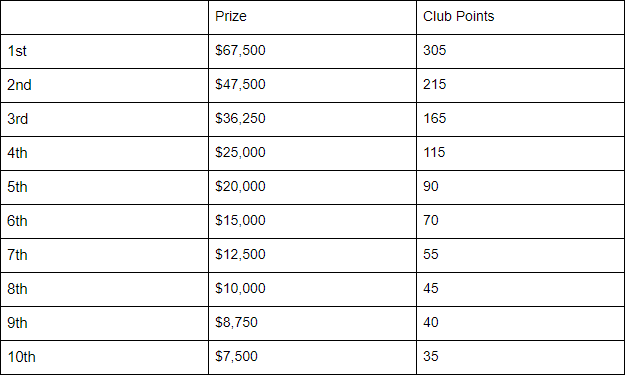Select the 7th place row label

pyautogui.click(x=104, y=255)
